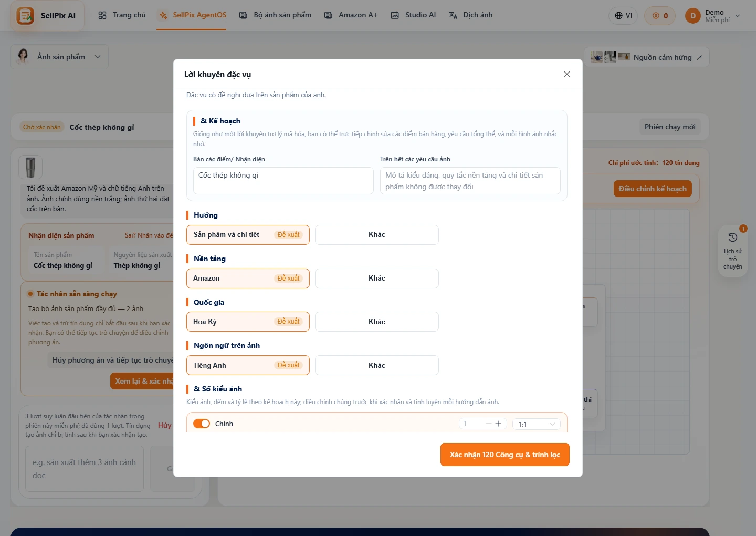Focus the Trên hết các yêu cầu ảnh field
The image size is (756, 536).
coord(470,181)
